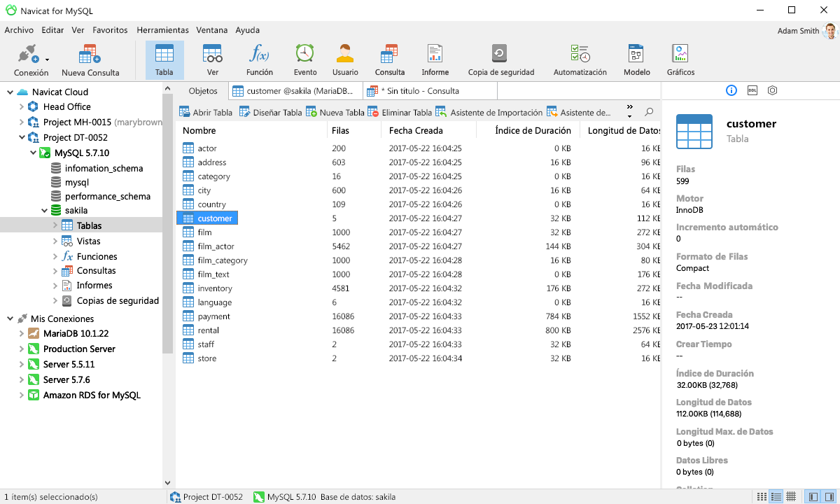
Task: Collapse the sakila database node
Action: click(x=45, y=210)
